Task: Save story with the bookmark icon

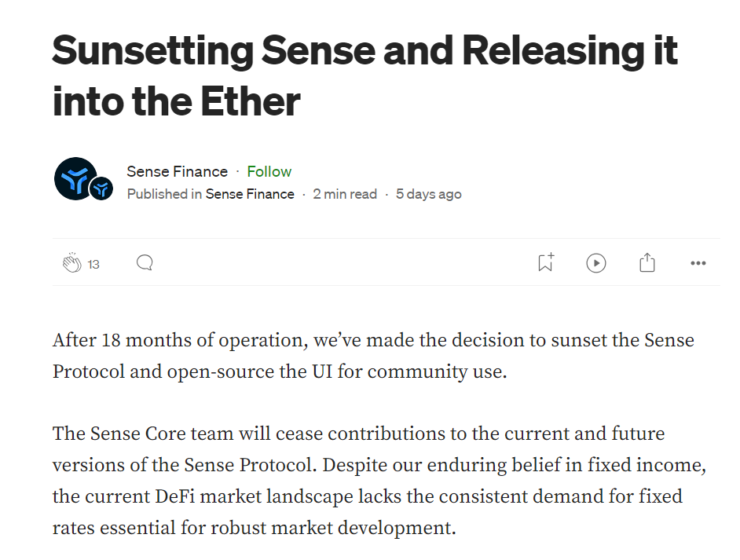Action: click(x=546, y=263)
